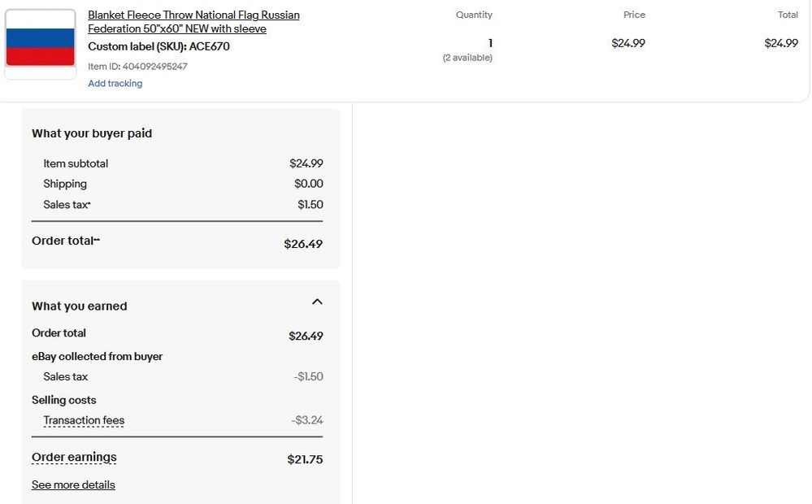Click the Total column header
Image resolution: width=812 pixels, height=504 pixels.
(x=788, y=15)
